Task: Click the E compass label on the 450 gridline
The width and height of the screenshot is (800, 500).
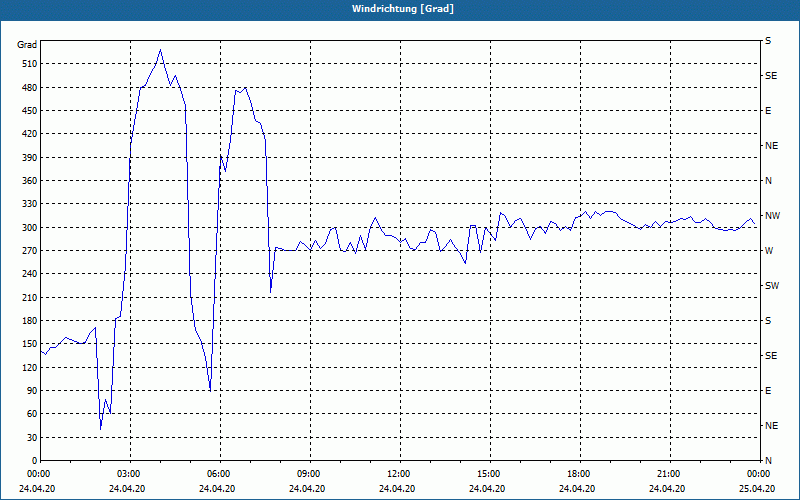Action: (768, 111)
